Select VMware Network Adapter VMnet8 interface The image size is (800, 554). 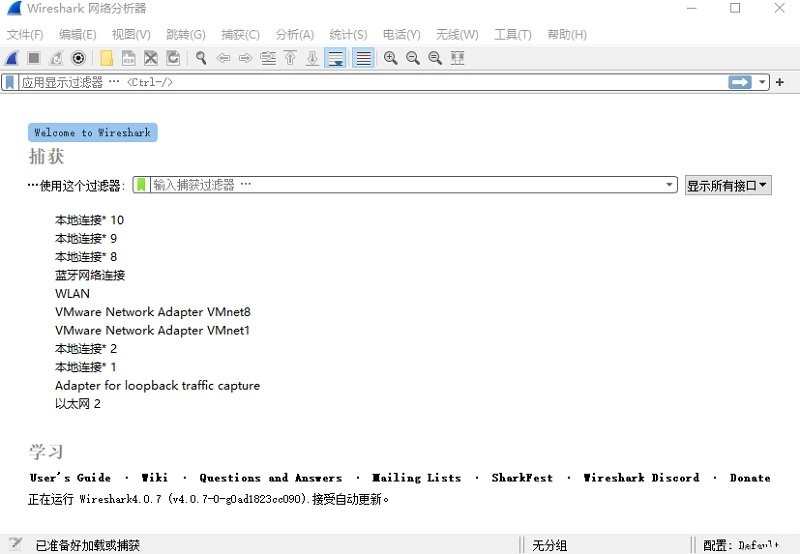153,312
